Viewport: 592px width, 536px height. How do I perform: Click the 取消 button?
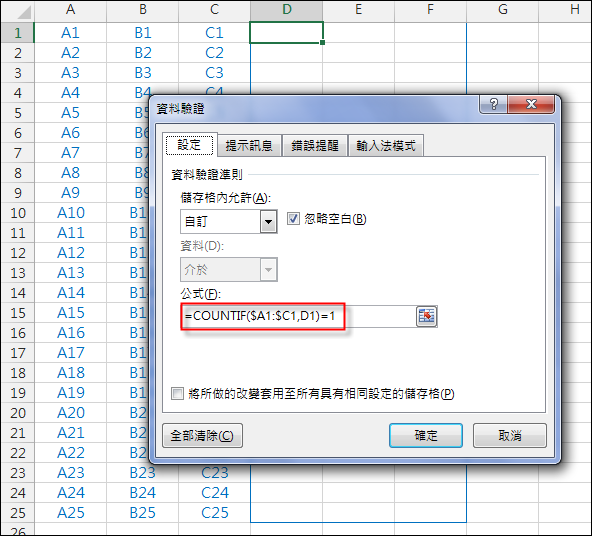coord(510,435)
